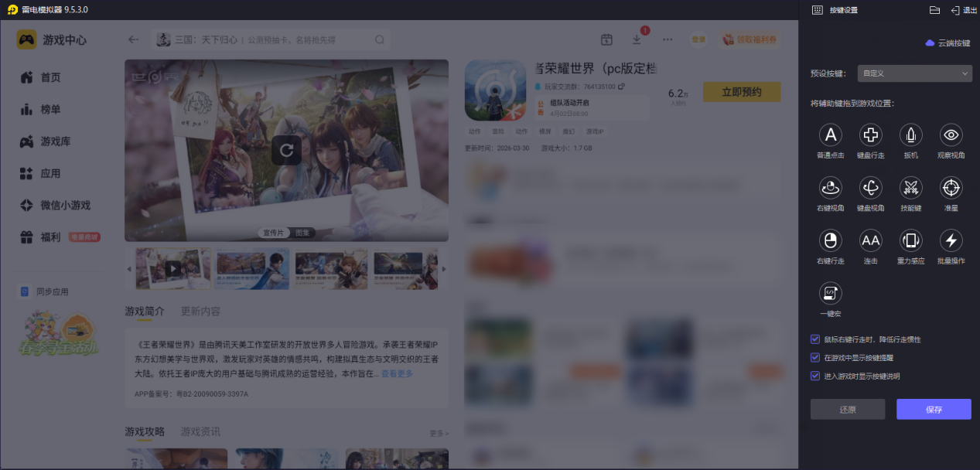980x470 pixels.
Task: Click the reload icon on promo video
Action: pos(286,150)
